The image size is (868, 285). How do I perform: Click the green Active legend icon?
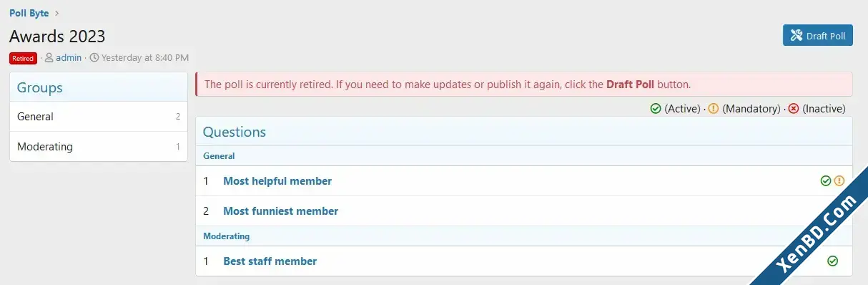(x=656, y=109)
